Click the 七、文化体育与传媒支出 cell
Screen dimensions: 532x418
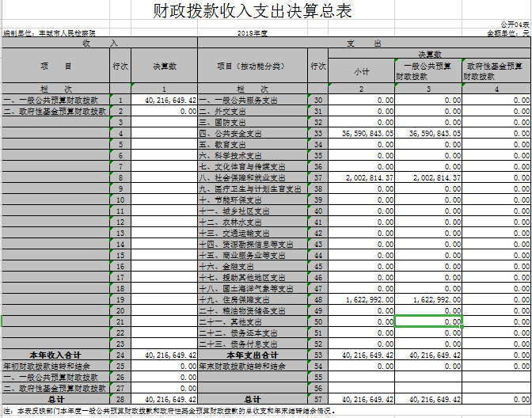pos(253,166)
